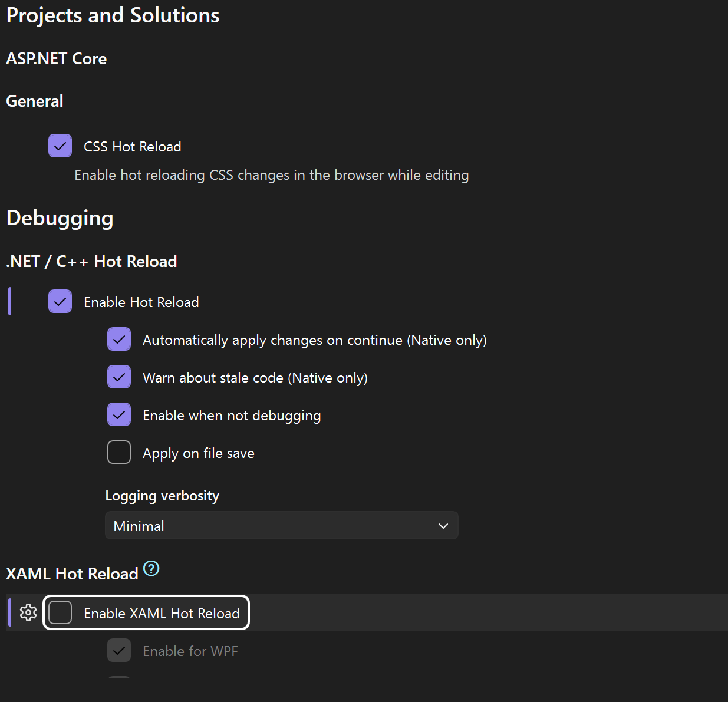Screen dimensions: 728x702
Task: Uncheck Enable when not debugging
Action: pyautogui.click(x=119, y=415)
